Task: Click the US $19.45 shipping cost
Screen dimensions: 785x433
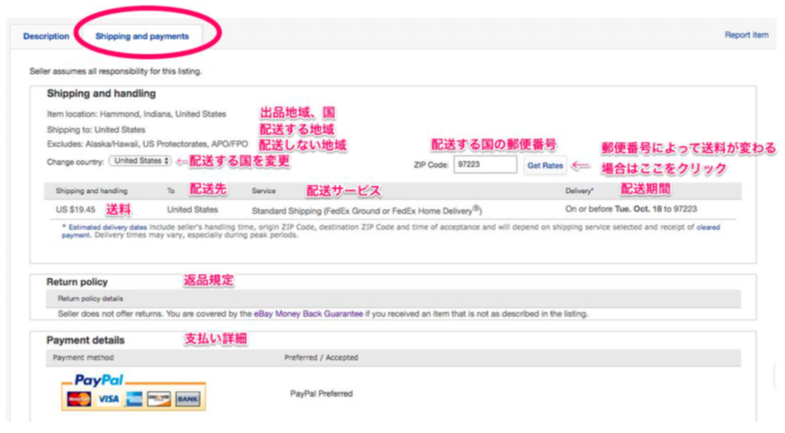Action: [x=76, y=210]
